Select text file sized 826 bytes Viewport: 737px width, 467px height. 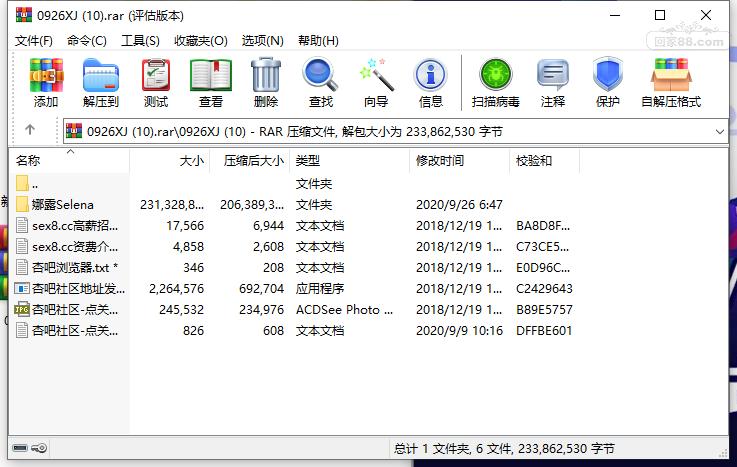(67, 331)
